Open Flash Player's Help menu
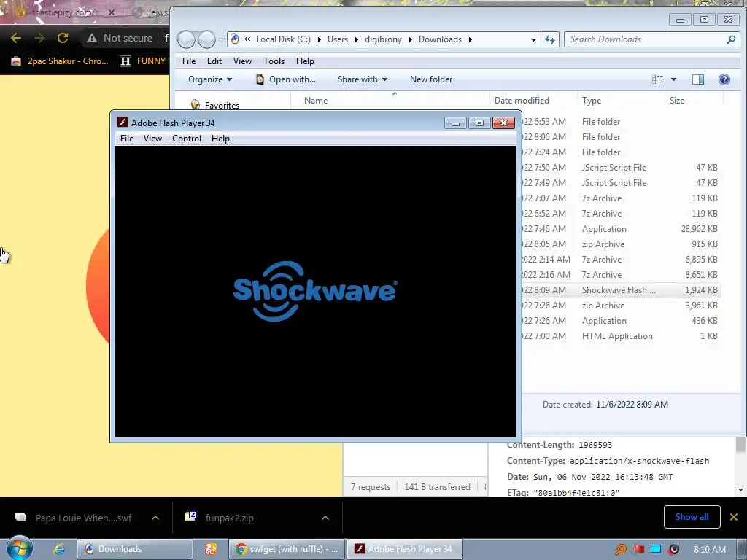Image resolution: width=747 pixels, height=560 pixels. pyautogui.click(x=220, y=138)
